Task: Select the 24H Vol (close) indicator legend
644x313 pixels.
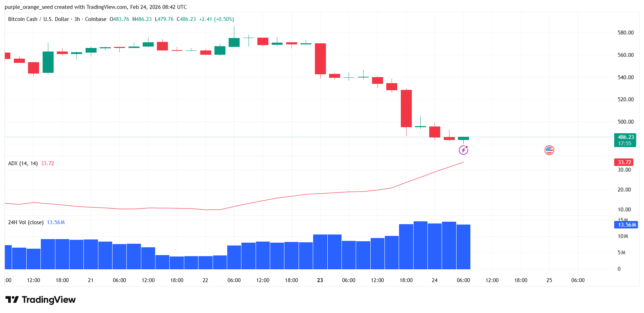Action: pos(26,222)
